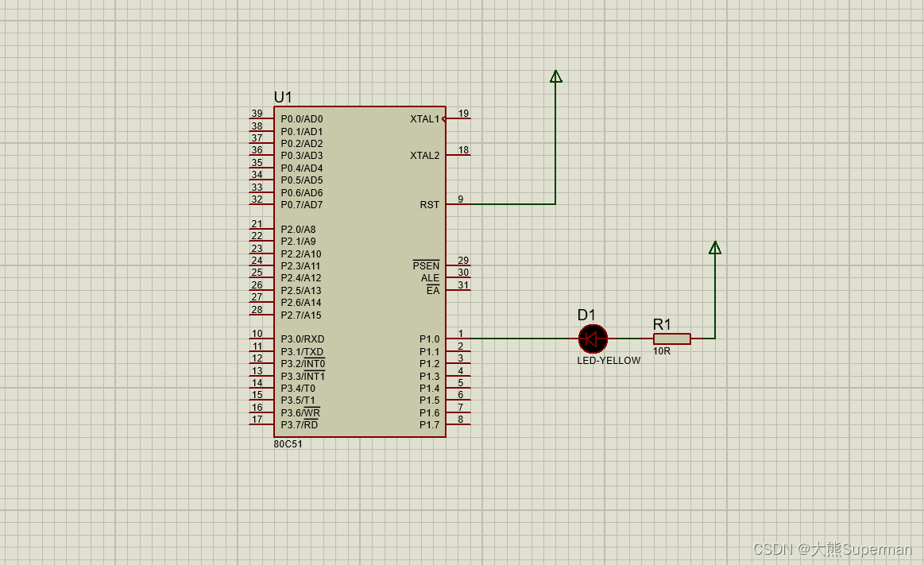
Task: Click the U1 component reference label
Action: pyautogui.click(x=283, y=97)
